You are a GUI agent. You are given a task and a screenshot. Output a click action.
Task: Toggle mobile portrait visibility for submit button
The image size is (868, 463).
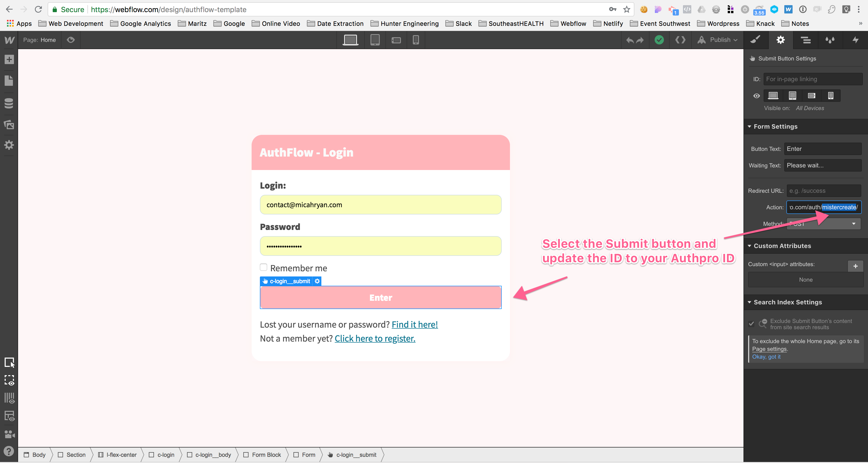(831, 96)
